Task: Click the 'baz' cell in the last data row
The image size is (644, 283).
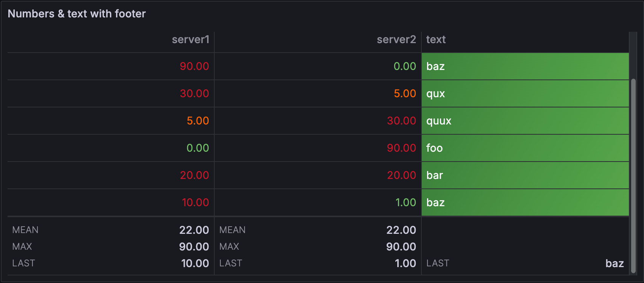Action: click(435, 203)
